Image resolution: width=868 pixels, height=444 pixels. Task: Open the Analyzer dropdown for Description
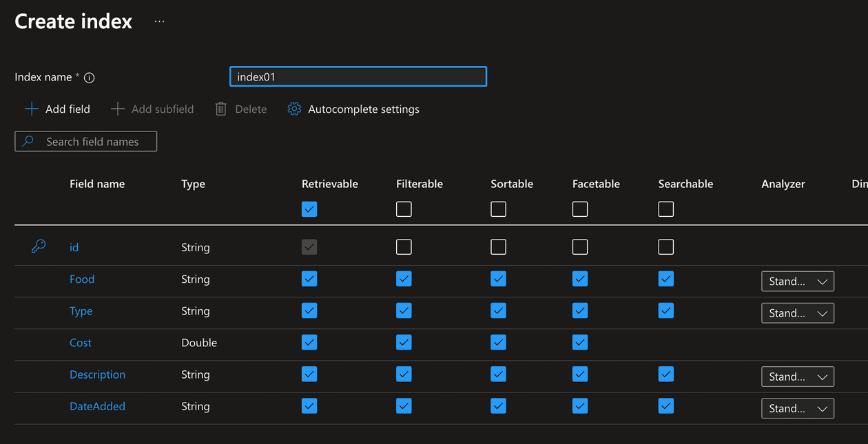point(797,377)
